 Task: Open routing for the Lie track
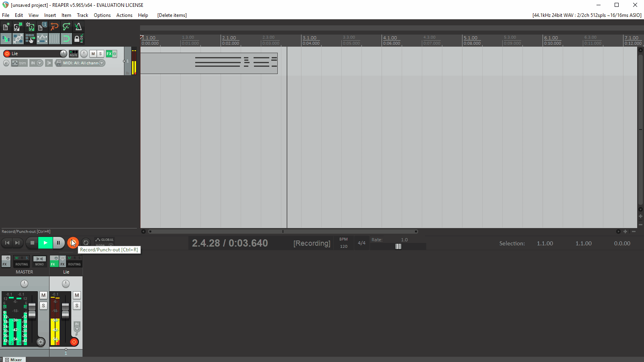point(73,53)
